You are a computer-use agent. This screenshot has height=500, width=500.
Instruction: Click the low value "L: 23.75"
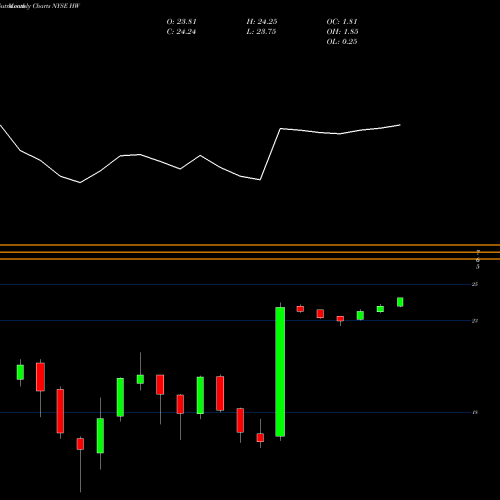[x=261, y=32]
